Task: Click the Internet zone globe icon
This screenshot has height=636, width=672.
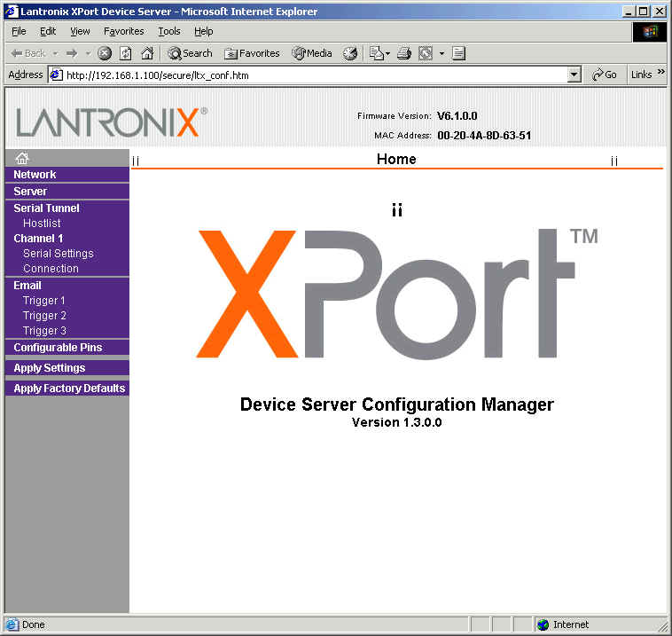Action: [543, 624]
